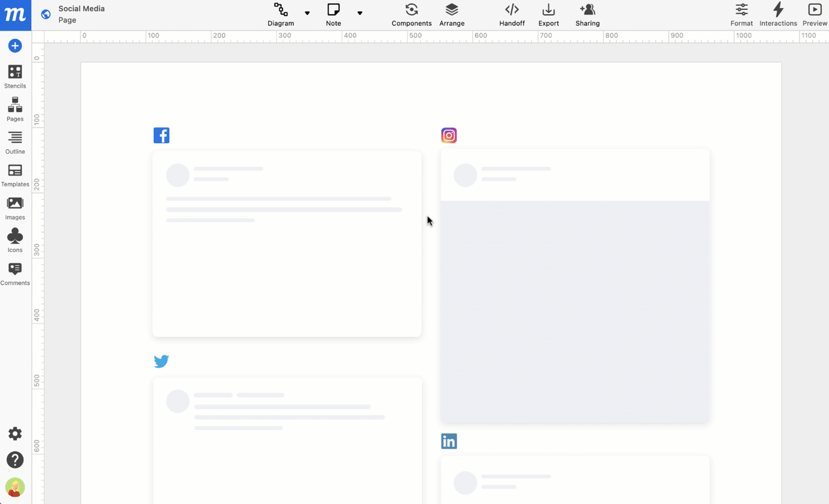This screenshot has height=504, width=829.
Task: Browse the Templates library
Action: [15, 175]
